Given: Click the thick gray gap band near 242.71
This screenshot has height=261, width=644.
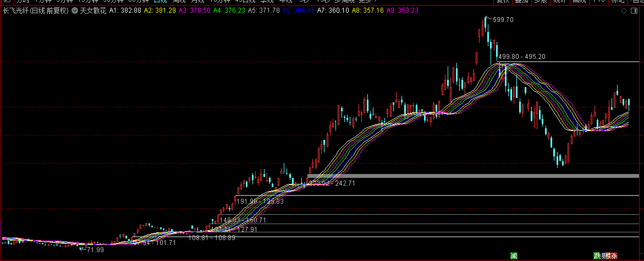Looking at the screenshot, I should click(473, 176).
